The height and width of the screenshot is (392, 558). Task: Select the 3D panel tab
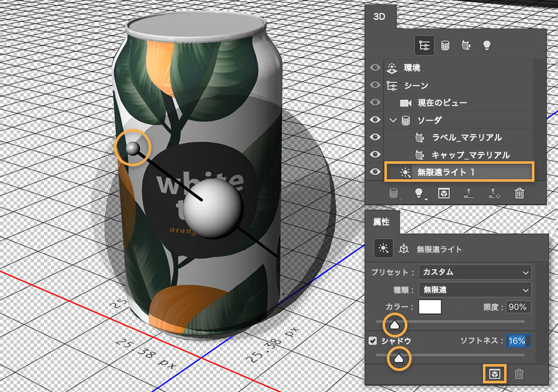pyautogui.click(x=379, y=17)
